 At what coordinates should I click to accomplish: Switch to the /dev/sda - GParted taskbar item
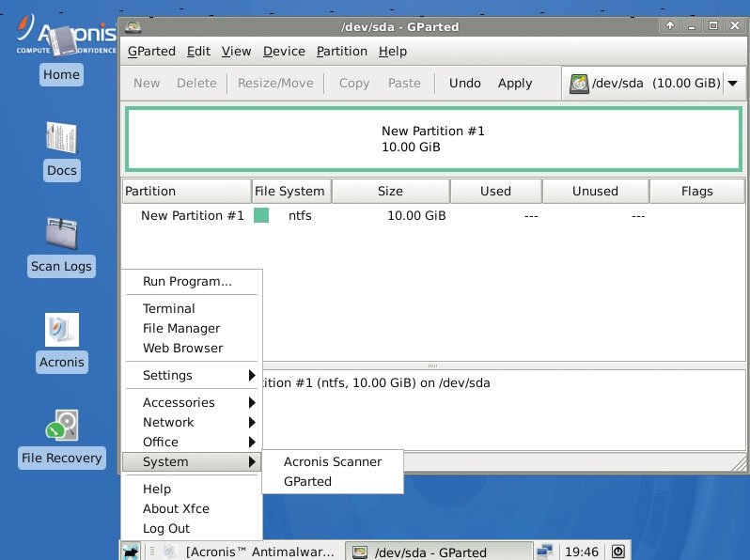coord(439,552)
